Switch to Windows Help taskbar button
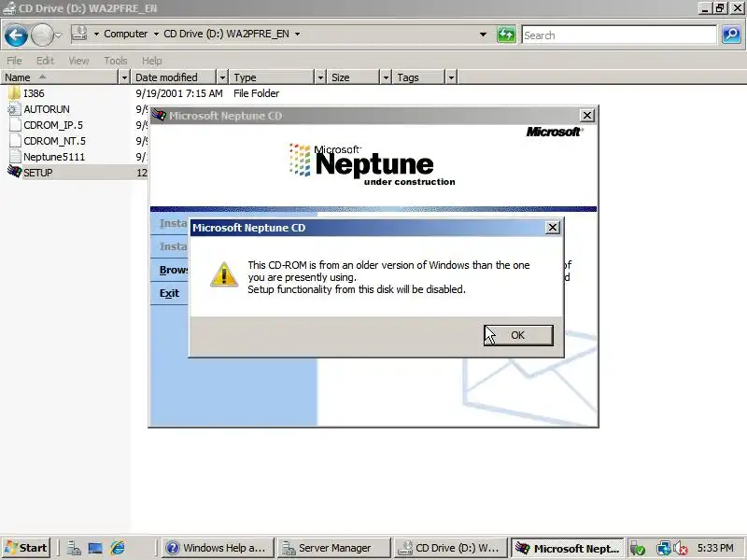 pos(218,548)
